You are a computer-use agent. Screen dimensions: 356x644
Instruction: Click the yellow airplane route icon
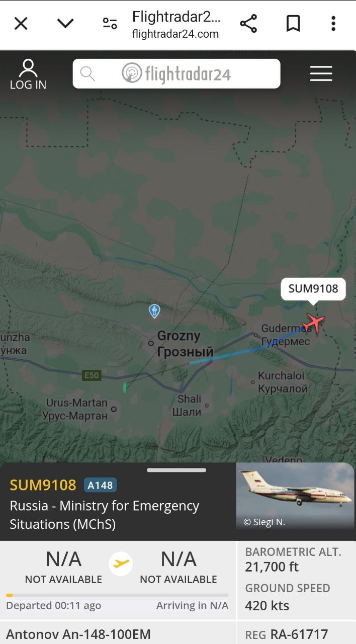(x=121, y=563)
